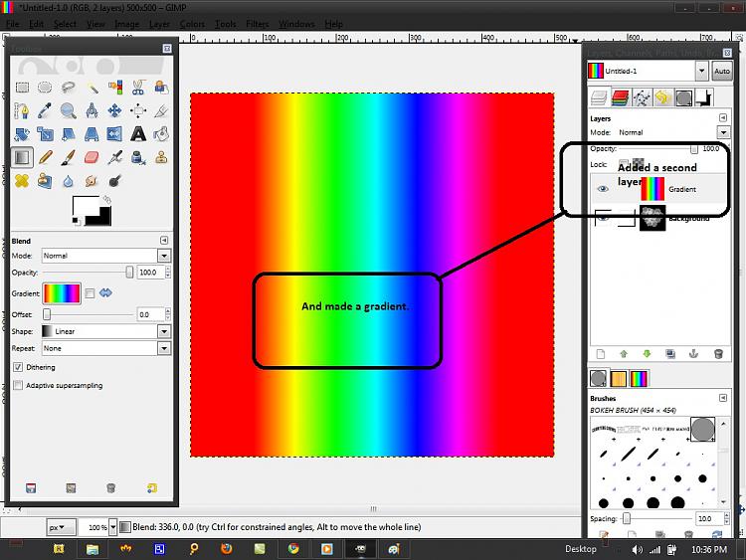Click the Blend gradient preview swatch

point(62,293)
